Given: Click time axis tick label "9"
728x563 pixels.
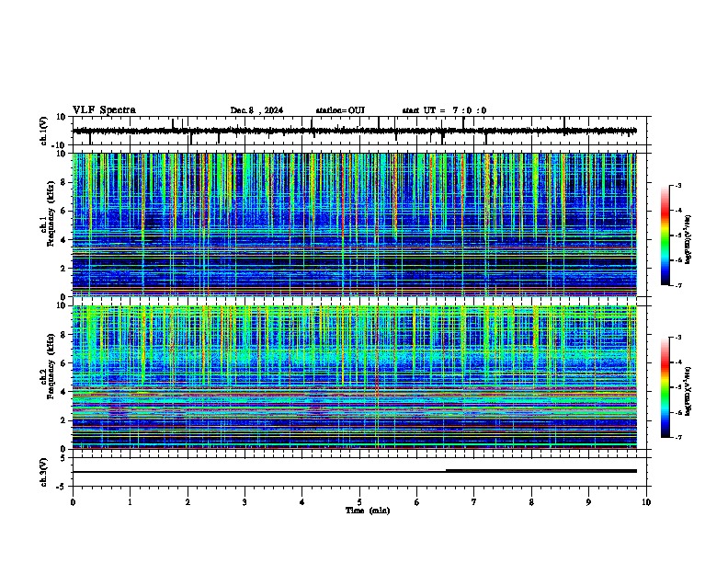Looking at the screenshot, I should (x=588, y=502).
